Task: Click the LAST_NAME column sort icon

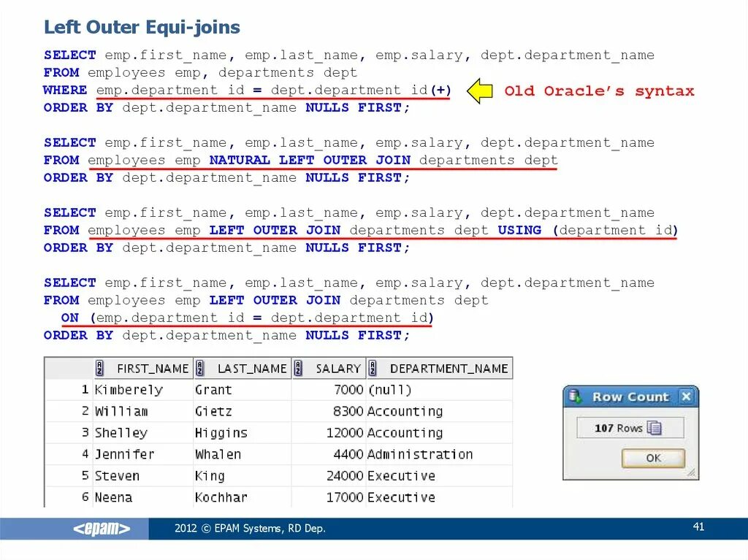Action: 200,368
